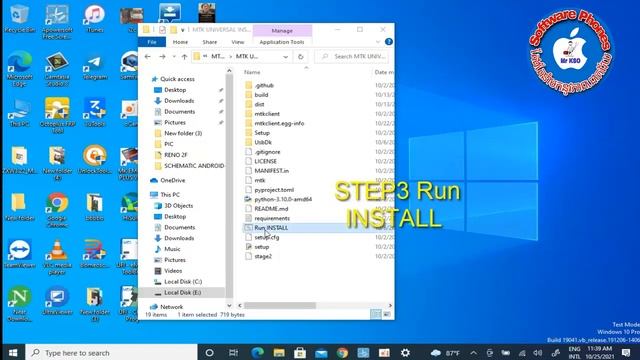
Task: Select Network in the navigation pane
Action: [171, 307]
